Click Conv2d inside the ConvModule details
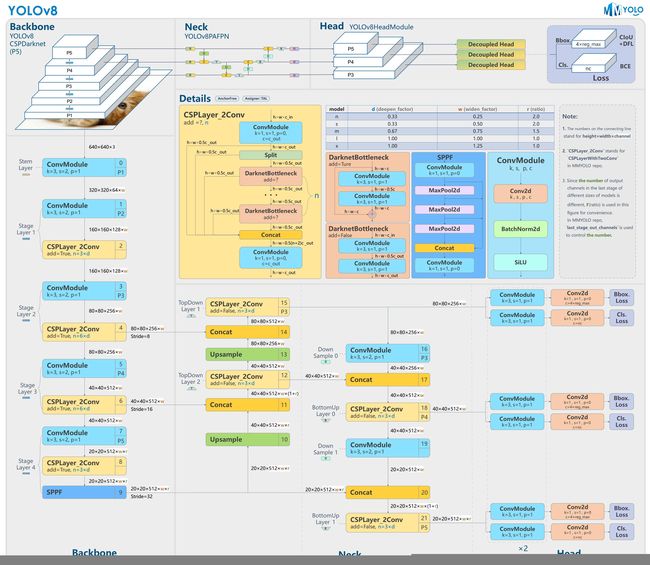 click(x=520, y=194)
